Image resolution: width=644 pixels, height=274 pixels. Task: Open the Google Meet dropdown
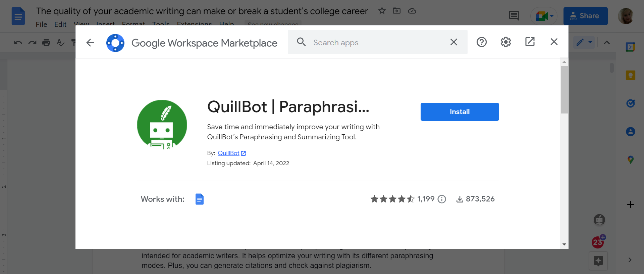[x=544, y=16]
